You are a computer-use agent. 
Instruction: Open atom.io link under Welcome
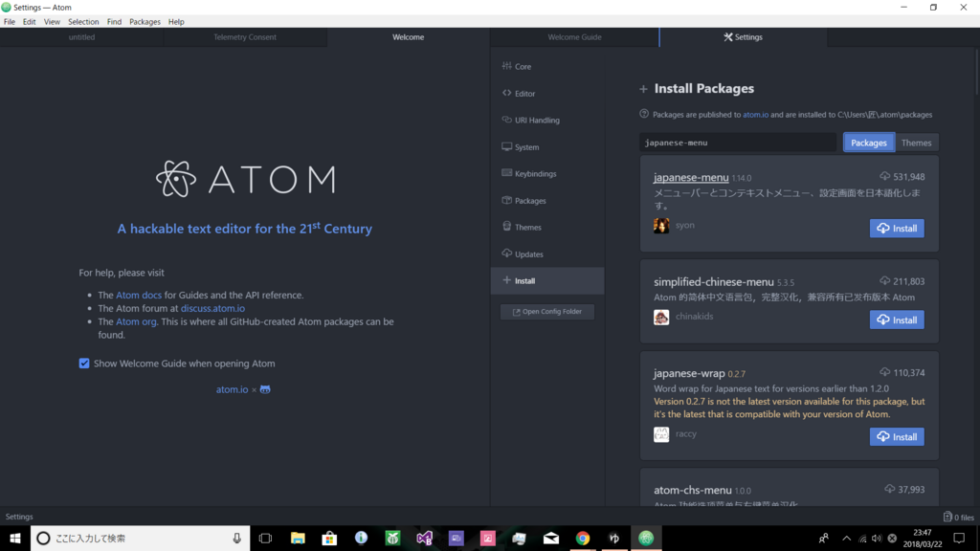[x=232, y=389]
